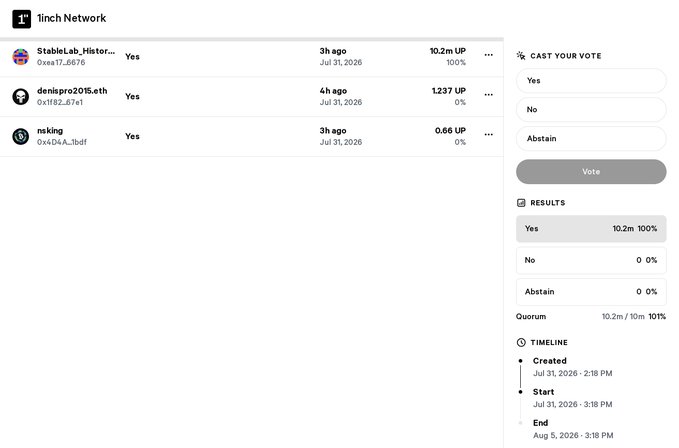Viewport: 679px width, 448px height.
Task: Click the Timeline clock icon
Action: tap(521, 342)
